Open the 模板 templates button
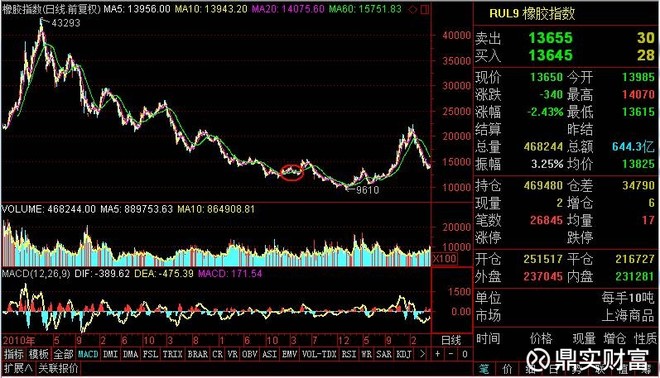 point(38,354)
